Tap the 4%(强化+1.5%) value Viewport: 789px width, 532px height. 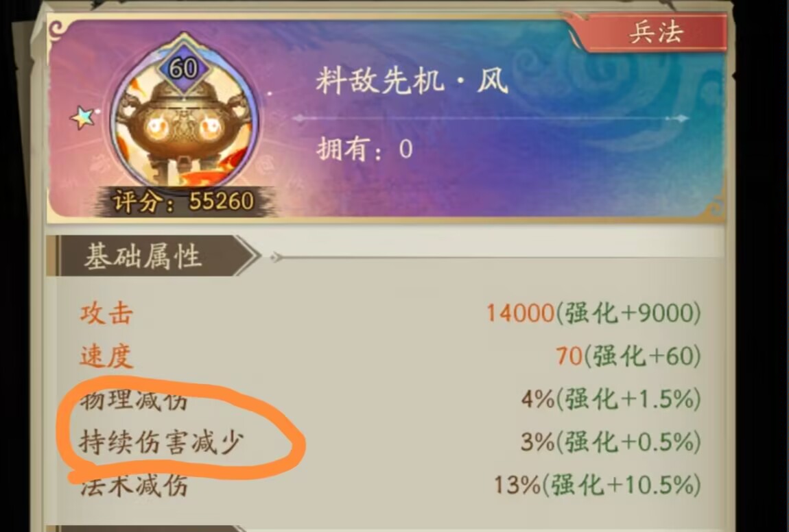(x=611, y=399)
